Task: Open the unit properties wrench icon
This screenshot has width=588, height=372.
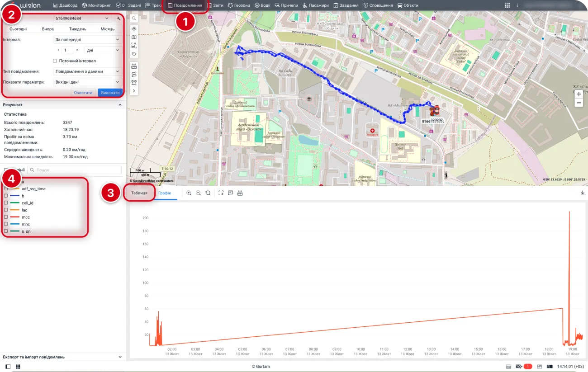Action: pos(119,19)
